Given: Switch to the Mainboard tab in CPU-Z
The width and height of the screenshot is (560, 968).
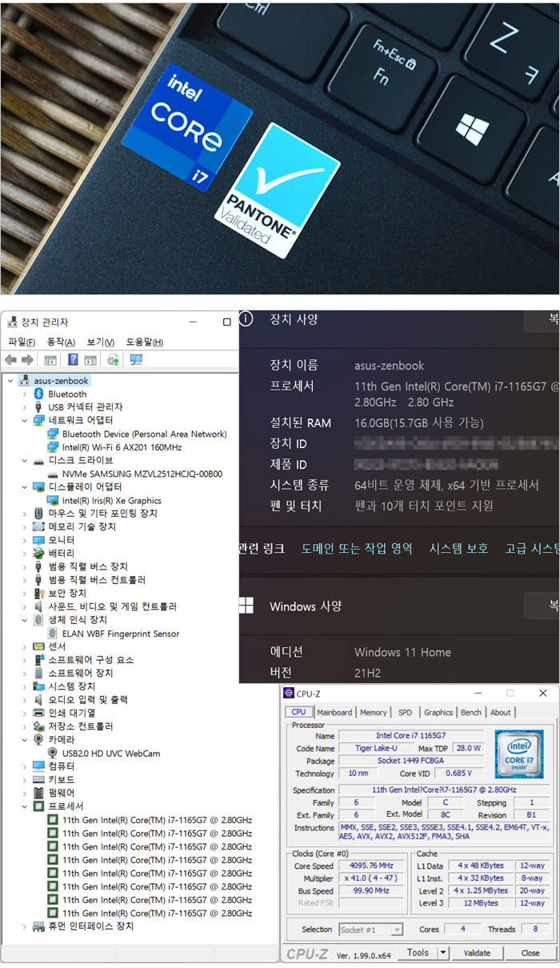Looking at the screenshot, I should (334, 712).
